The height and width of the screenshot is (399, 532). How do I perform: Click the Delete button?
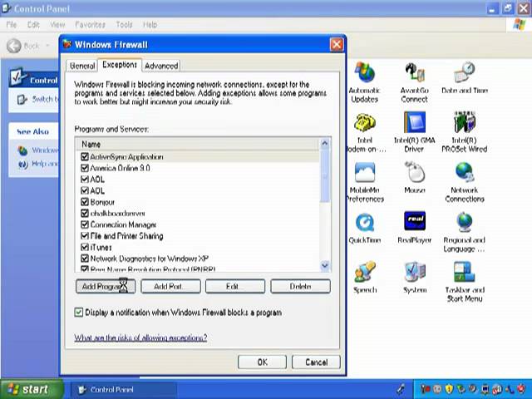pos(300,286)
